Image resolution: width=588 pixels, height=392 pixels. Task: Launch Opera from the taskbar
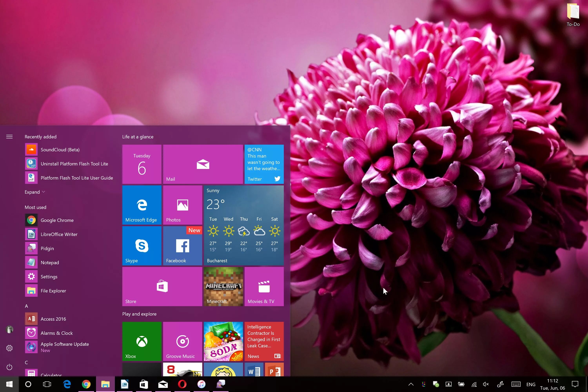182,384
